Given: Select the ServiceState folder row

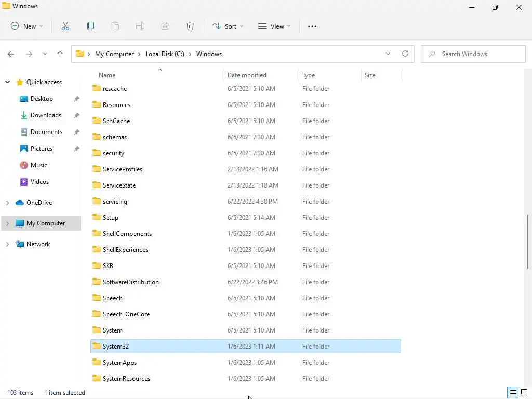Looking at the screenshot, I should pos(246,185).
